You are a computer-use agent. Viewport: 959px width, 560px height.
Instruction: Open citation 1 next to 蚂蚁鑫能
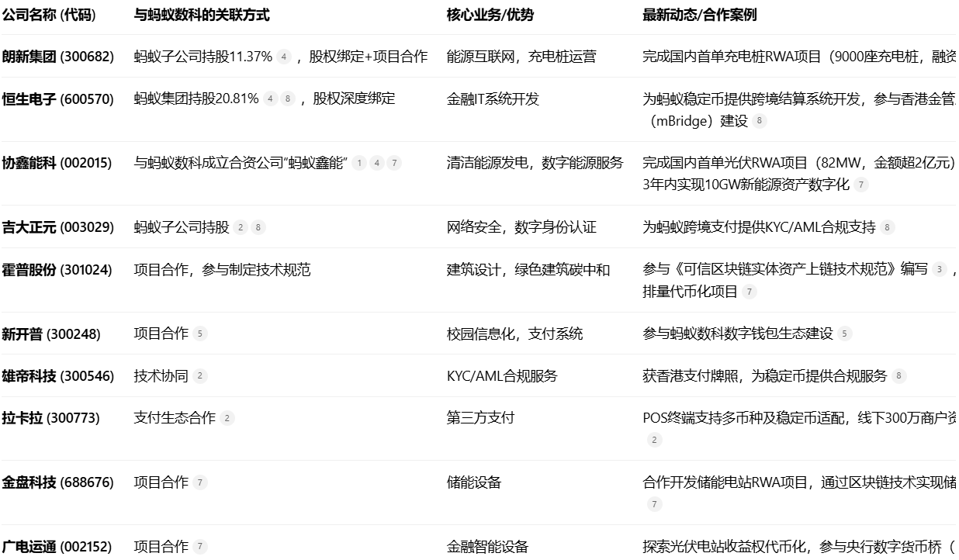pos(359,163)
